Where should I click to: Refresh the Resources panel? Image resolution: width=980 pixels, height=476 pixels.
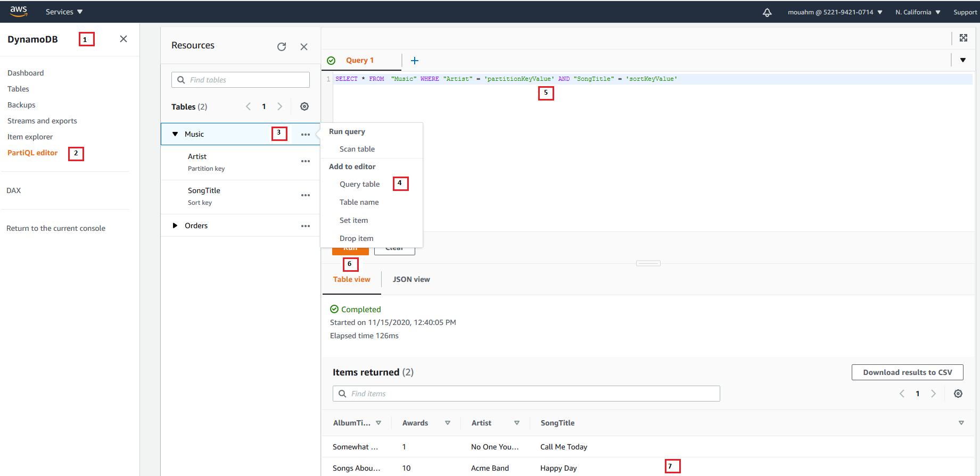pyautogui.click(x=282, y=47)
